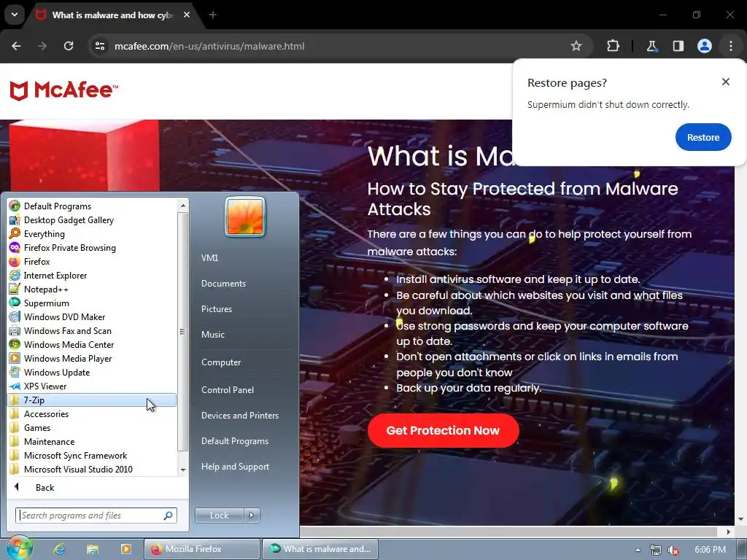Screen dimensions: 747x560
Task: Open Pictures in the Start menu
Action: (x=216, y=309)
